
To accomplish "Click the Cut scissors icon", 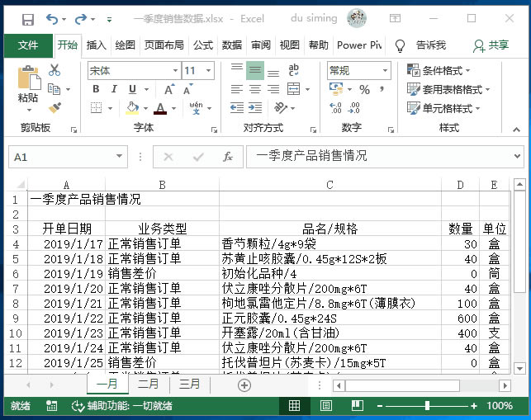I will [x=55, y=71].
